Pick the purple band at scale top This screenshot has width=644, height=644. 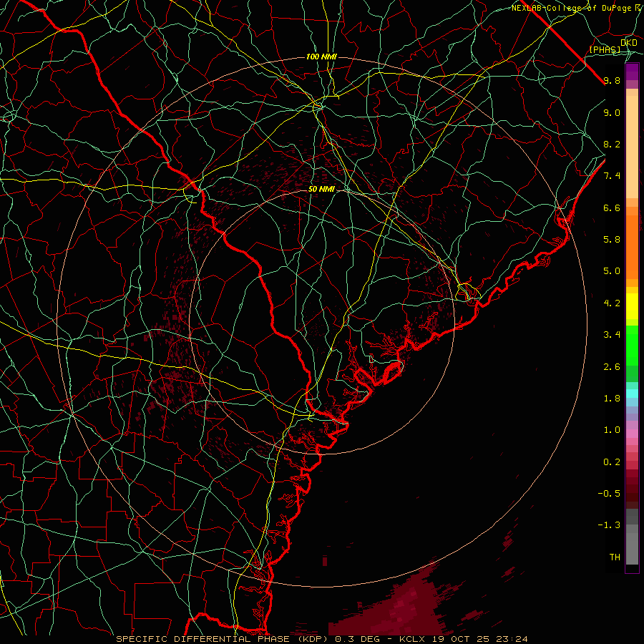tap(632, 72)
